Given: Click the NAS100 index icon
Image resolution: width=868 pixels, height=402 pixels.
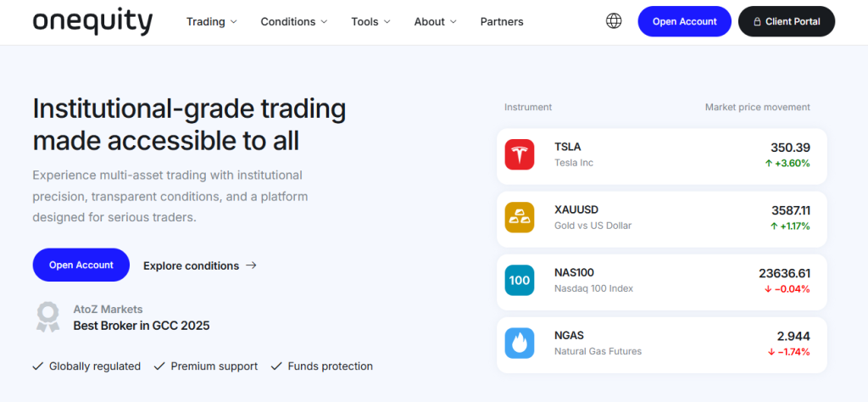Looking at the screenshot, I should tap(520, 281).
